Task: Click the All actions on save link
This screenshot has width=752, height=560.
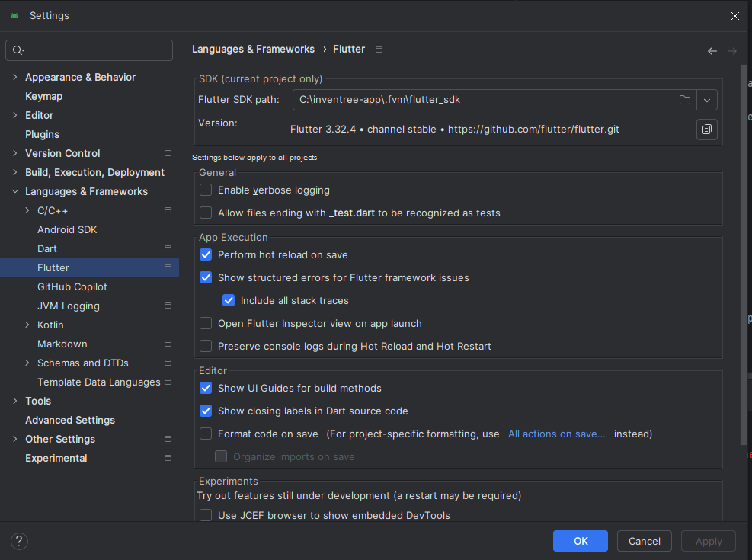Action: tap(556, 434)
